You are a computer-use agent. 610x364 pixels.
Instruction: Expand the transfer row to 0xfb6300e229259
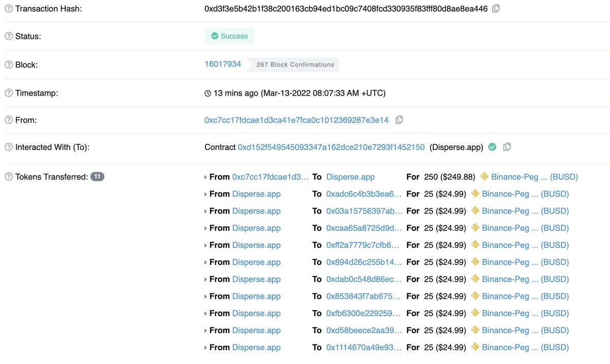tap(205, 314)
